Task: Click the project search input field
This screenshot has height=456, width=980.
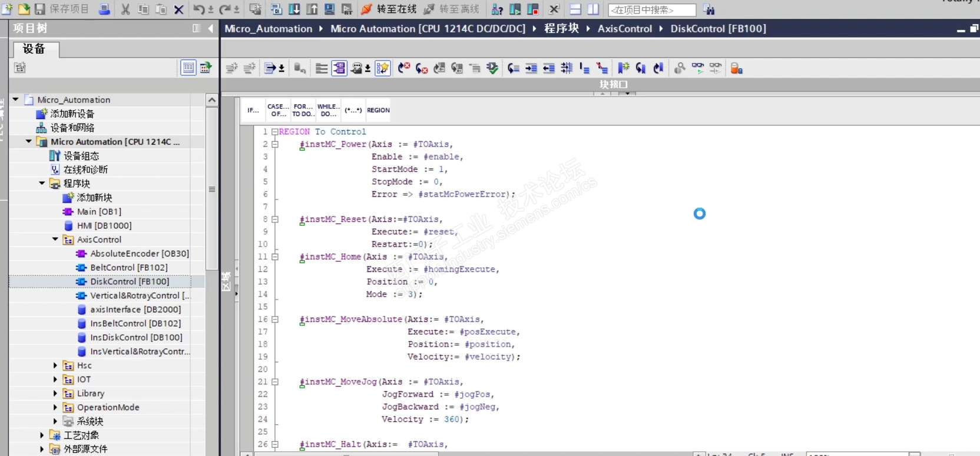Action: click(x=652, y=10)
